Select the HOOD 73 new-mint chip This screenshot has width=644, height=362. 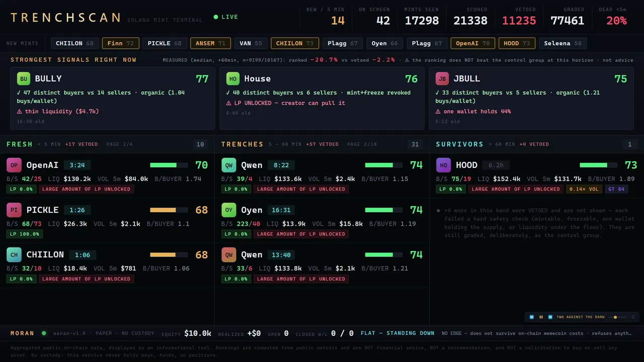[517, 43]
